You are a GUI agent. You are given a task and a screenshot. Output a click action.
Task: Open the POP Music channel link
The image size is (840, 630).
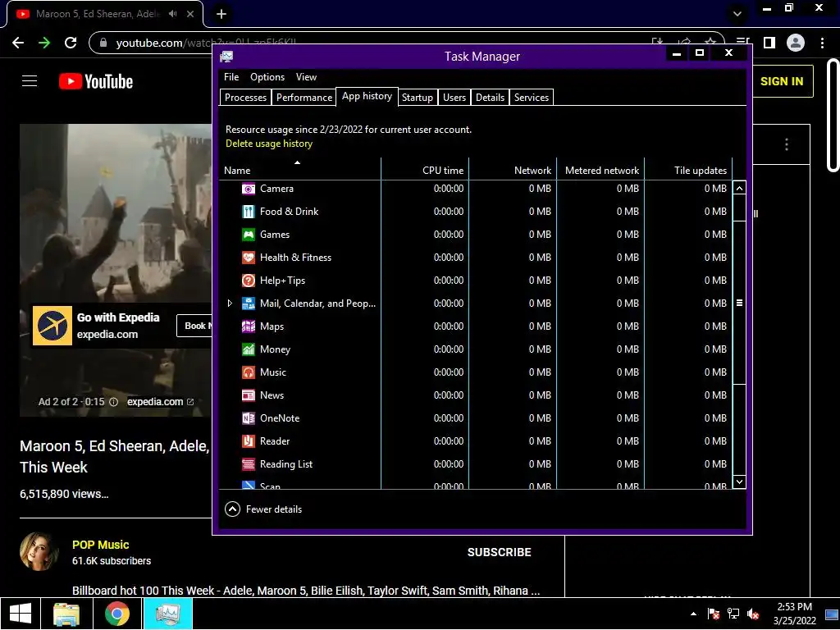pyautogui.click(x=101, y=545)
